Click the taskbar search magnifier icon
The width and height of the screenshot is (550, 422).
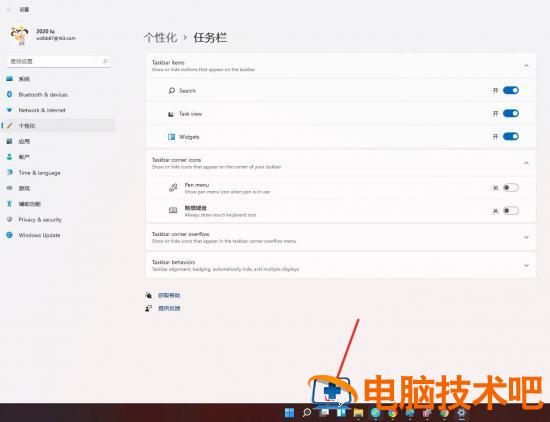tap(307, 413)
